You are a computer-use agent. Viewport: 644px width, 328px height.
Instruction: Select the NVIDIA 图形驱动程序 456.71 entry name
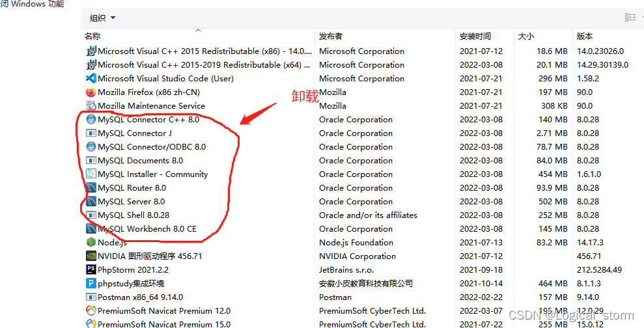[150, 256]
